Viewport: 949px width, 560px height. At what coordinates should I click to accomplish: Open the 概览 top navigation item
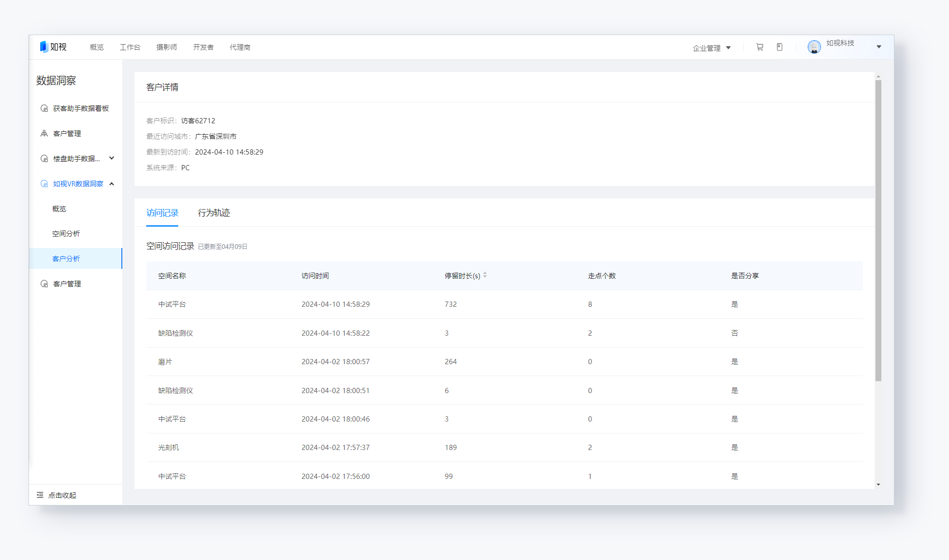pyautogui.click(x=97, y=47)
